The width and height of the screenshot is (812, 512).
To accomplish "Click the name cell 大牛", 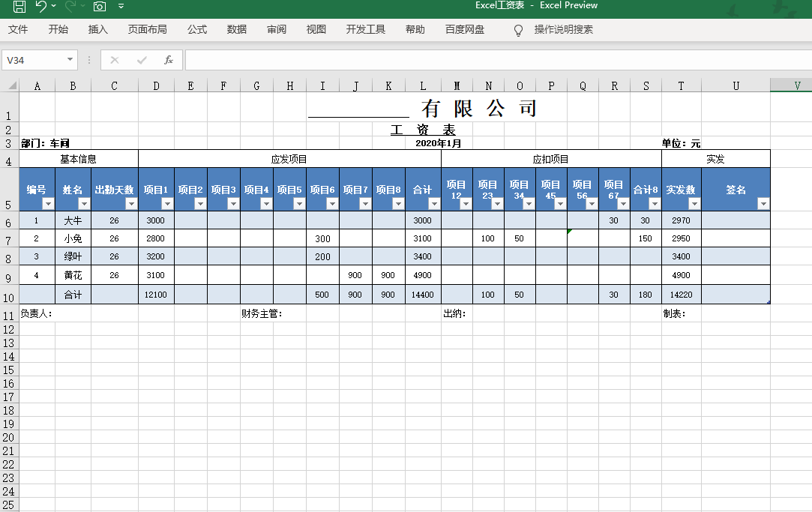I will pos(73,220).
